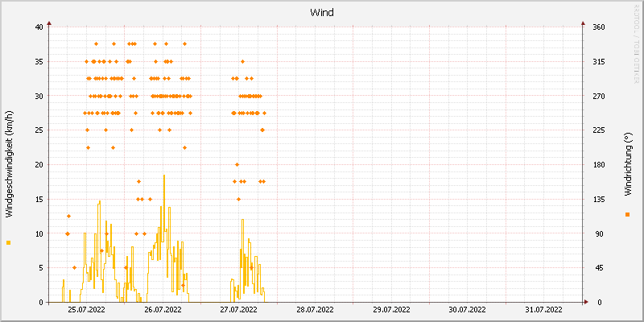Click the right axis value 45
The image size is (644, 322).
pyautogui.click(x=598, y=268)
